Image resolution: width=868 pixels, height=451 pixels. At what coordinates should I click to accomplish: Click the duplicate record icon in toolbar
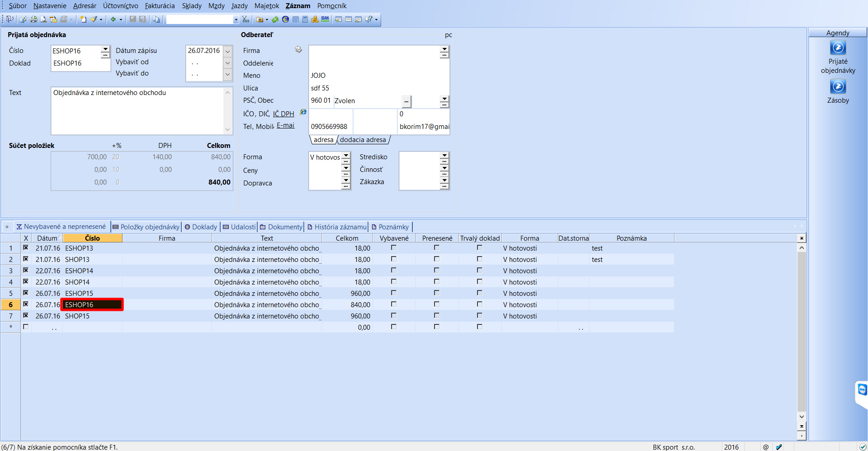coord(156,19)
